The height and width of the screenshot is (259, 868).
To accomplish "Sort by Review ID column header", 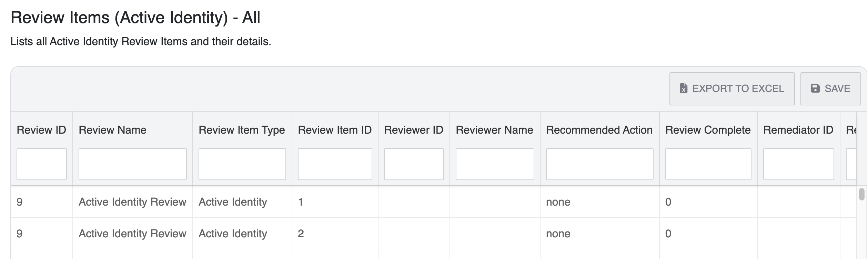I will point(41,130).
